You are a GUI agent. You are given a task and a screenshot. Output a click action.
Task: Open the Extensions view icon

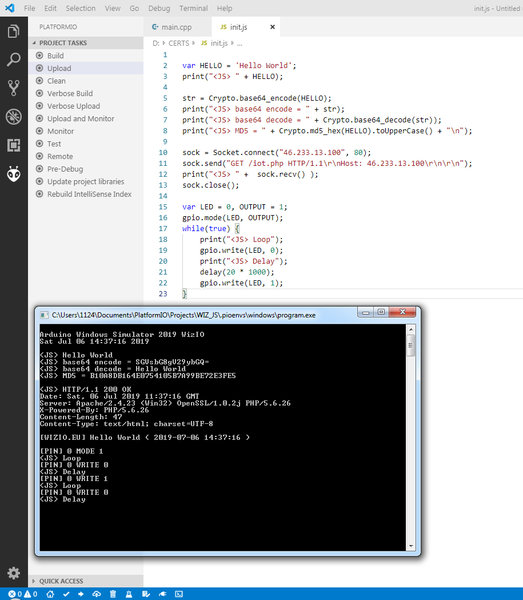tap(13, 145)
